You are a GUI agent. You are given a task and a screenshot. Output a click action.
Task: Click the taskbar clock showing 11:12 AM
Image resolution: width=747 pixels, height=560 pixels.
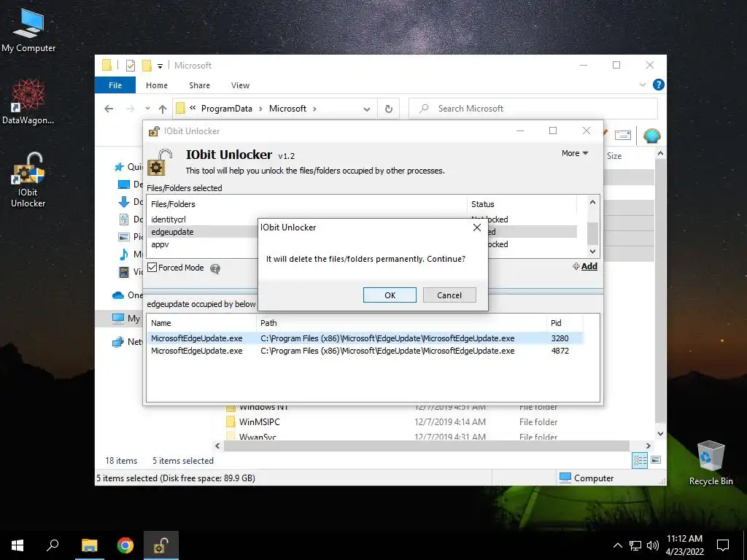pos(684,545)
